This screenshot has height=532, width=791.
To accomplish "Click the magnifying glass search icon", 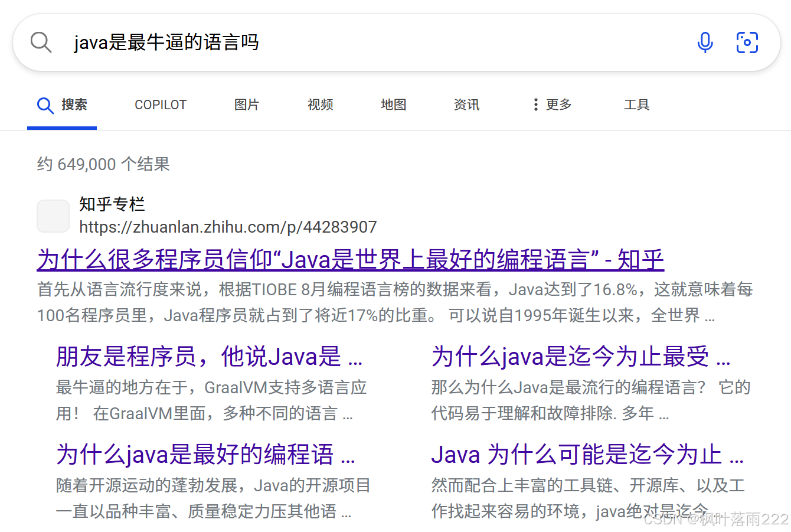I will pos(40,42).
